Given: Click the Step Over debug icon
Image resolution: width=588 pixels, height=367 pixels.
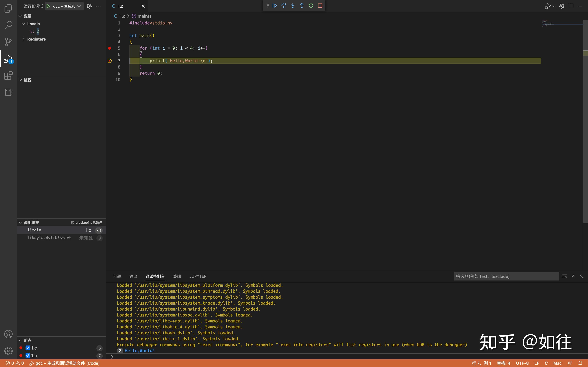Looking at the screenshot, I should click(x=283, y=6).
